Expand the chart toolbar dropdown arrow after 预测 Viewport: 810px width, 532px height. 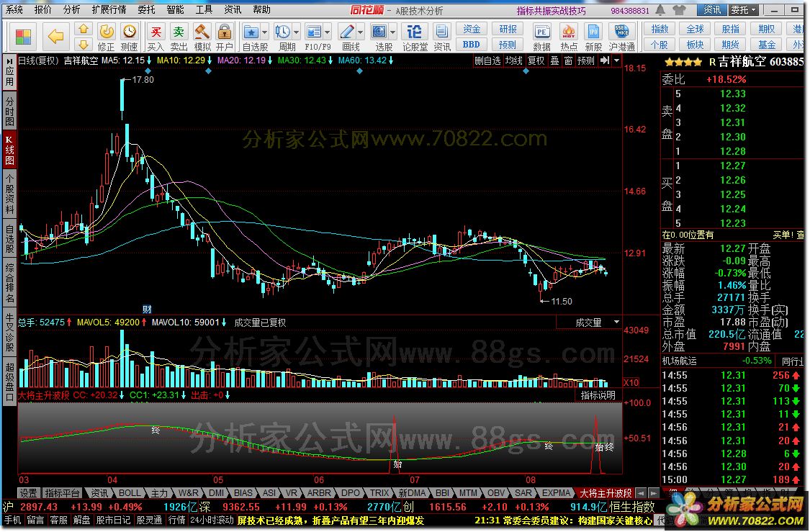[616, 60]
